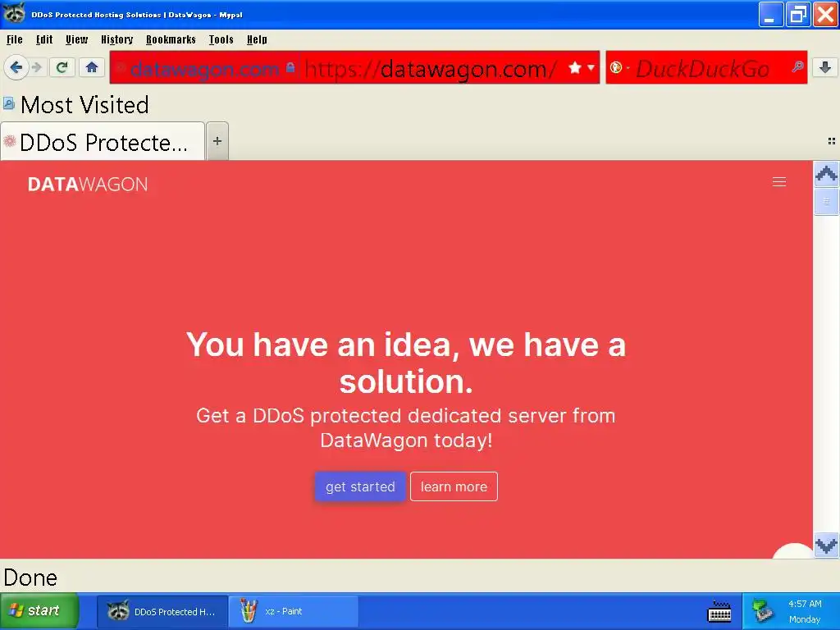840x630 pixels.
Task: Click the scrollbar down arrow
Action: click(826, 546)
